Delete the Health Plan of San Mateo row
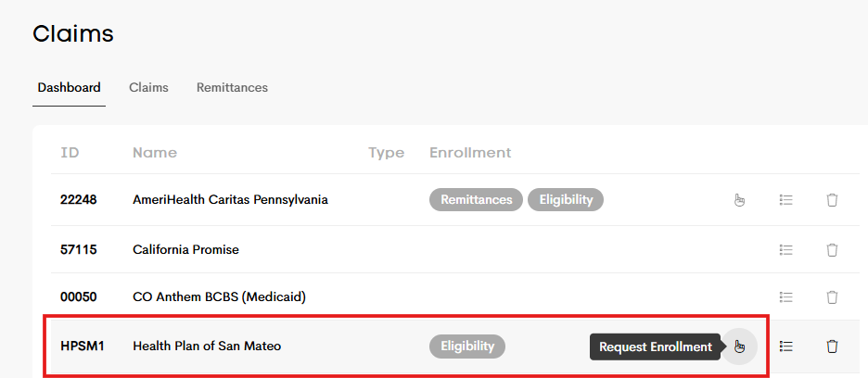The width and height of the screenshot is (868, 378). click(832, 346)
